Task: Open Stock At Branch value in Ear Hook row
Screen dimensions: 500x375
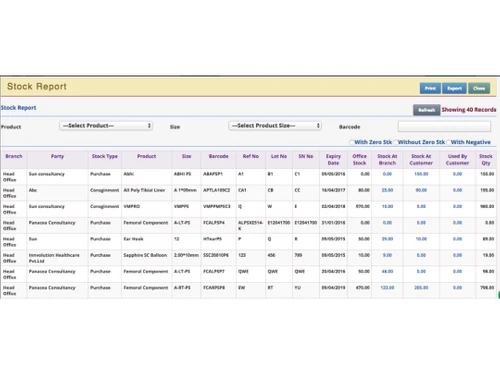Action: [387, 239]
